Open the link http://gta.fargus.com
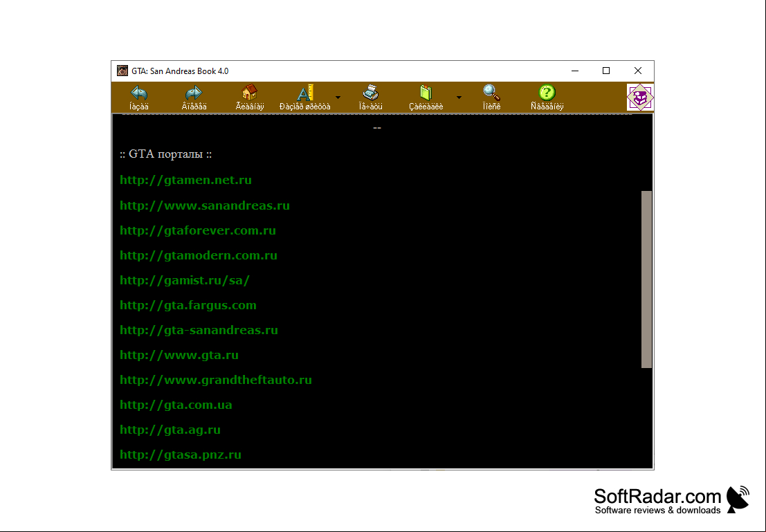 (188, 305)
